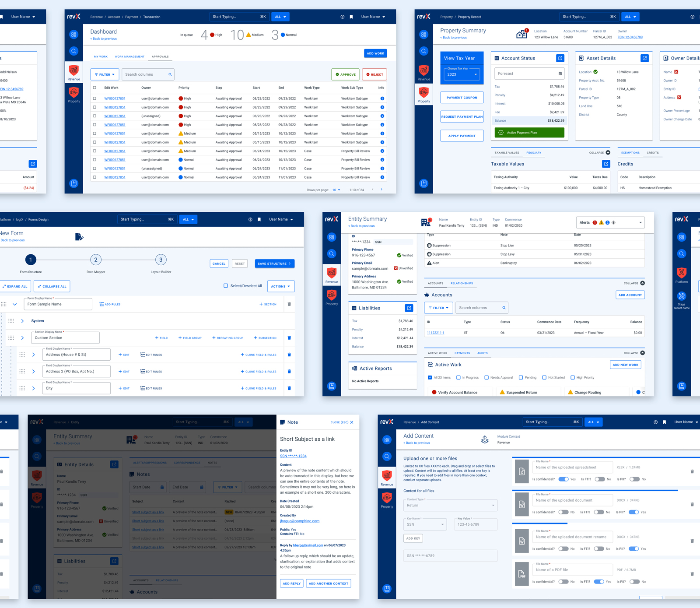
Task: Check the (unassigned) High priority row checkbox
Action: 94,116
